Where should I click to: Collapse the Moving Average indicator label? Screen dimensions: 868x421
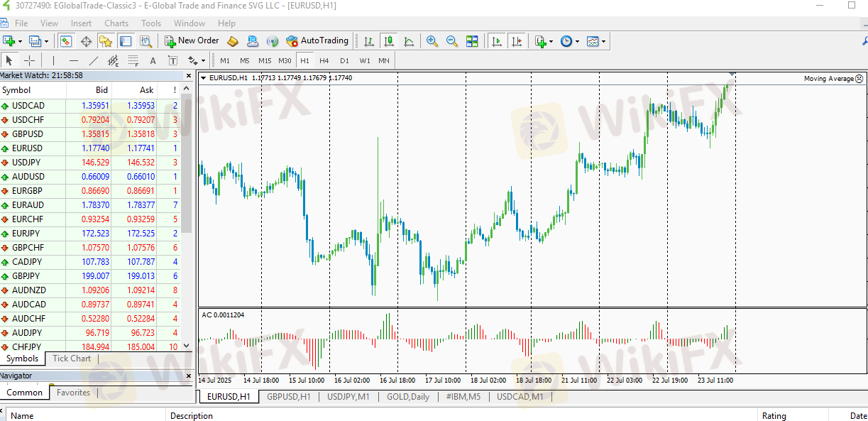859,79
